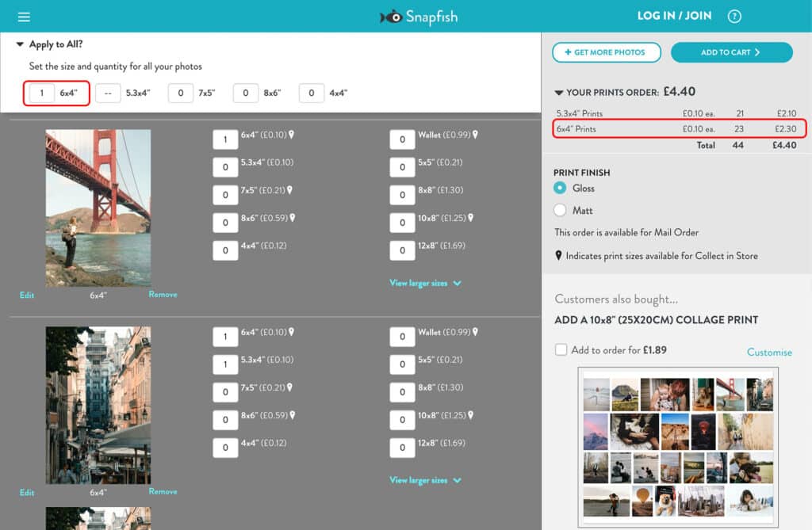The height and width of the screenshot is (530, 812).
Task: Collapse Your Prints Order summary
Action: pyautogui.click(x=559, y=93)
